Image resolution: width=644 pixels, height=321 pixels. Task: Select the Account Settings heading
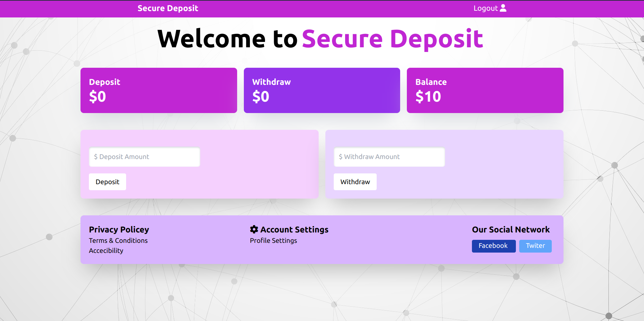pyautogui.click(x=294, y=229)
